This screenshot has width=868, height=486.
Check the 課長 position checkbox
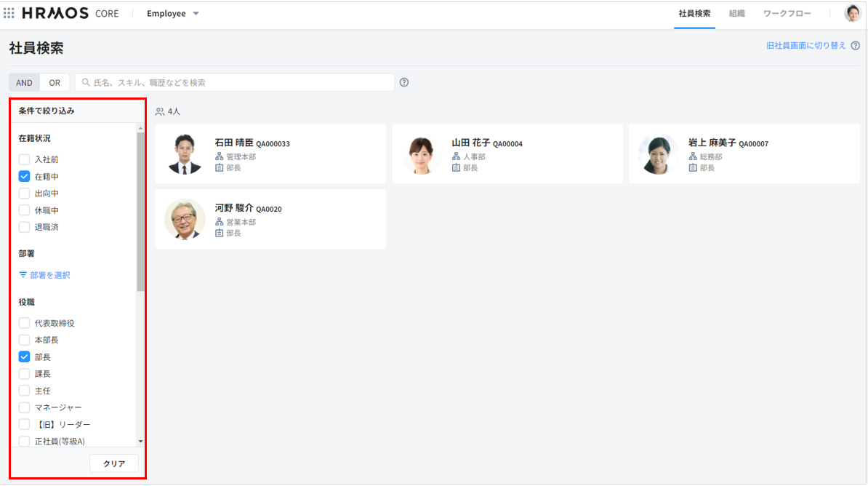coord(24,374)
